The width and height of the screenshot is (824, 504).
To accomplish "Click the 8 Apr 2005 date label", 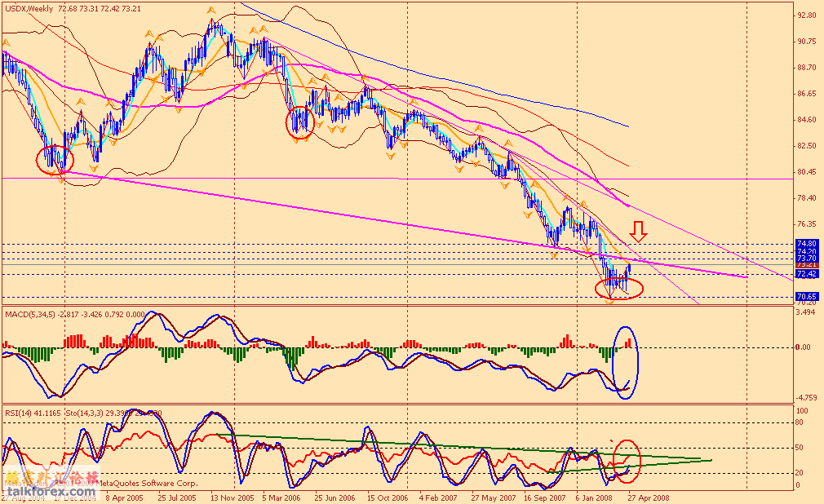I will point(125,497).
